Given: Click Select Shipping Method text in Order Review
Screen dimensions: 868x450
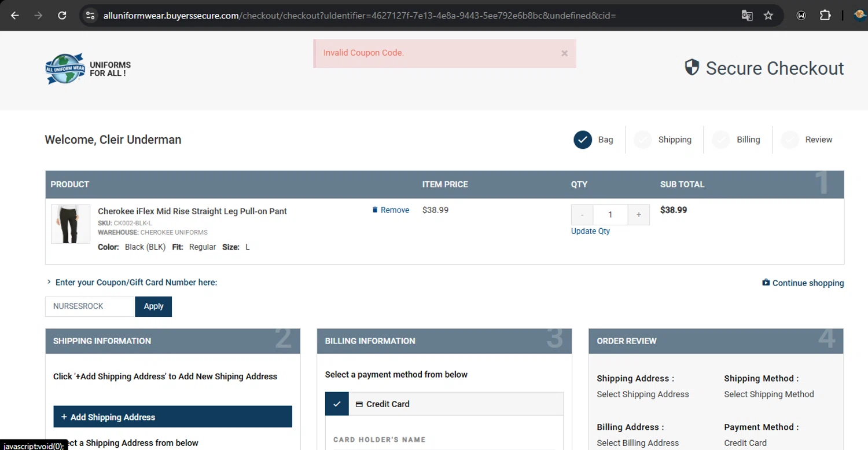Looking at the screenshot, I should coord(769,394).
